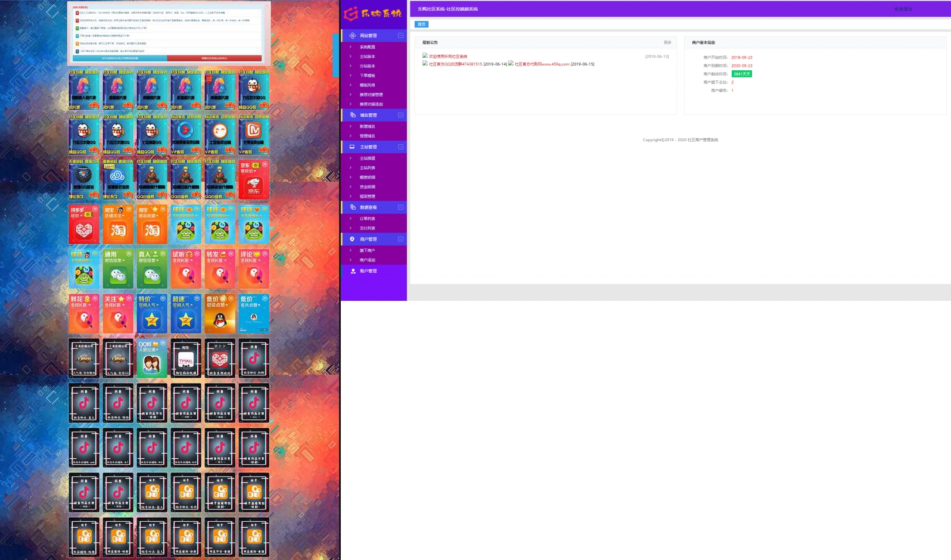Open the 特价 空间人气 star tile
This screenshot has width=951, height=560.
click(x=152, y=313)
